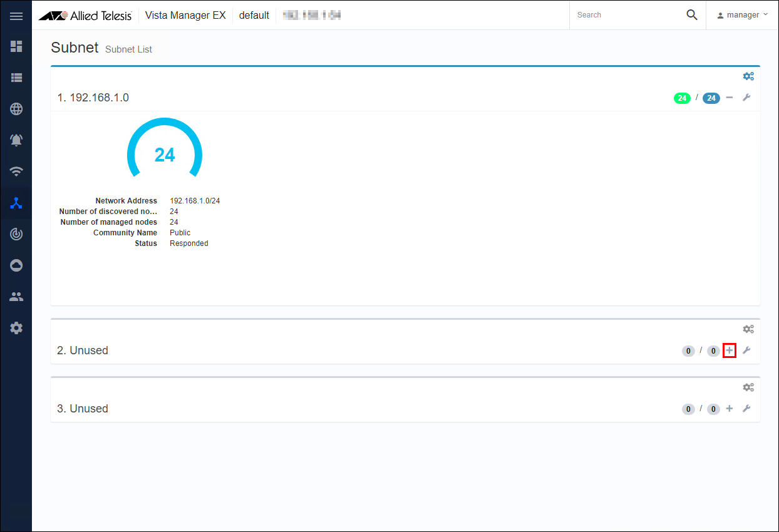Collapse the 192.168.1.0 subnet panel
The image size is (779, 532).
pyautogui.click(x=730, y=98)
